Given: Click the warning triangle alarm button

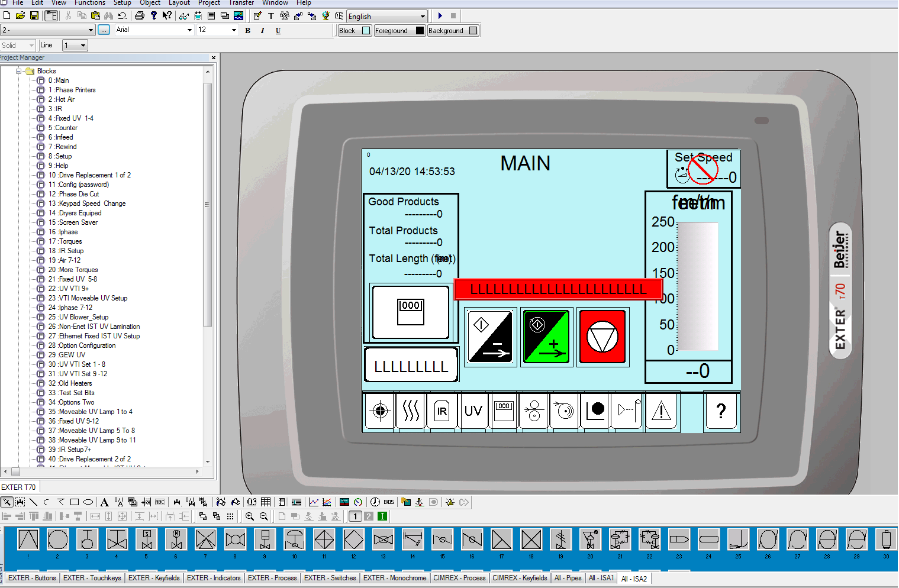Looking at the screenshot, I should coord(660,411).
